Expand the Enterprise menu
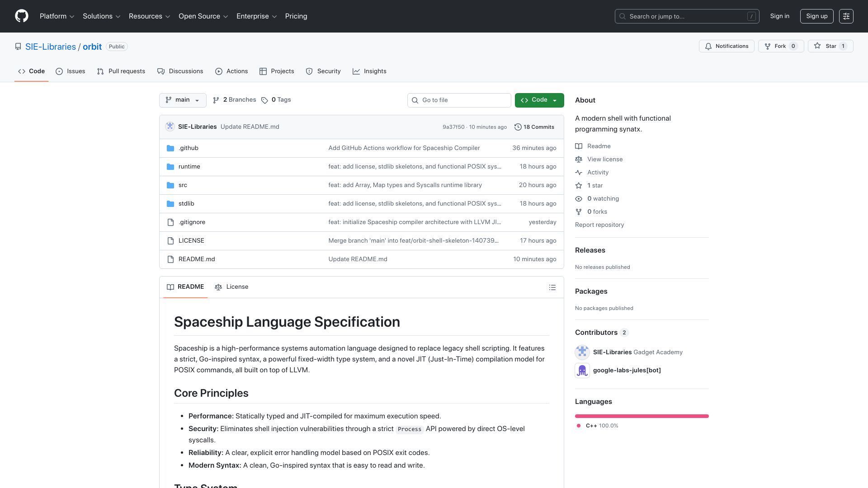Screen dimensions: 868x488 tap(257, 16)
